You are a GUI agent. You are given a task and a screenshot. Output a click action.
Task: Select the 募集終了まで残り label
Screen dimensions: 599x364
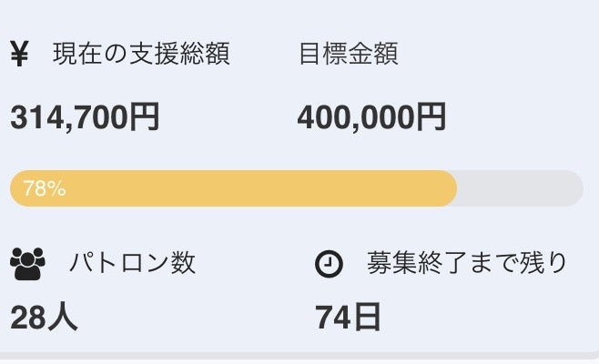point(467,264)
